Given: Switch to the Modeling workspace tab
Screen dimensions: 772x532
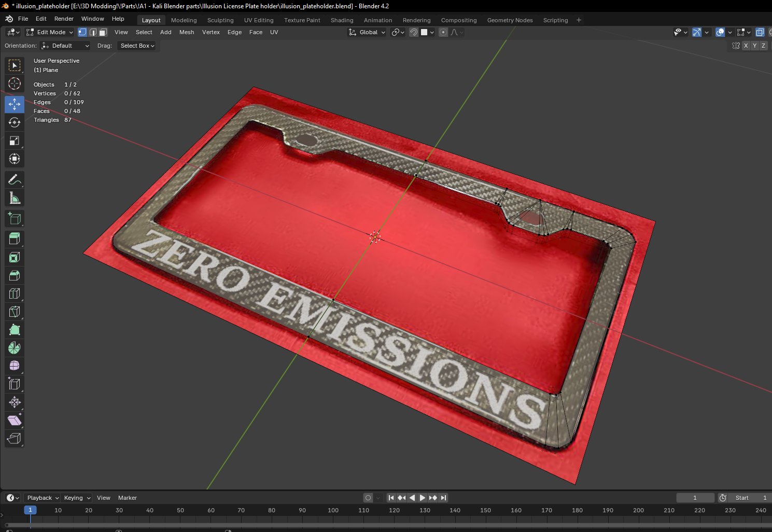Looking at the screenshot, I should [x=184, y=20].
